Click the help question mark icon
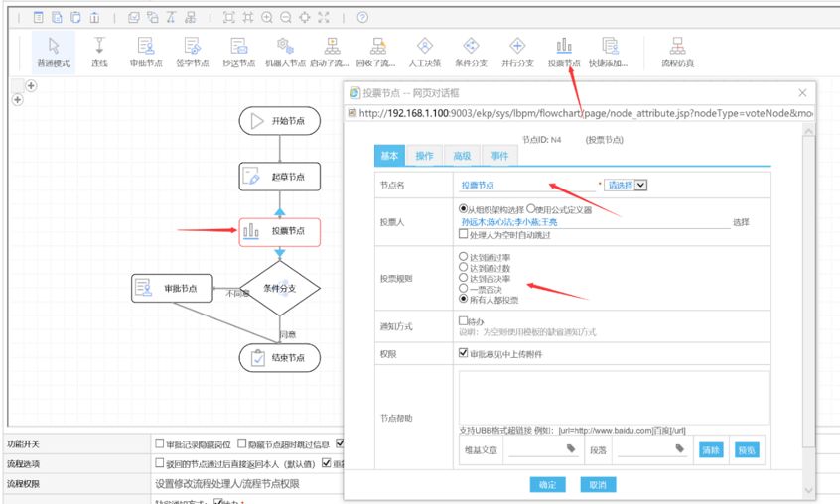 [x=362, y=17]
